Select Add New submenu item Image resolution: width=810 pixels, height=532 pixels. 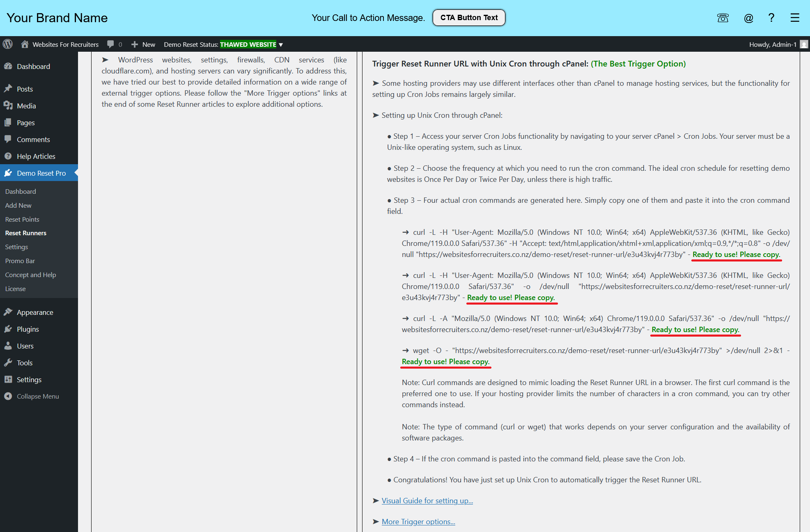[18, 205]
